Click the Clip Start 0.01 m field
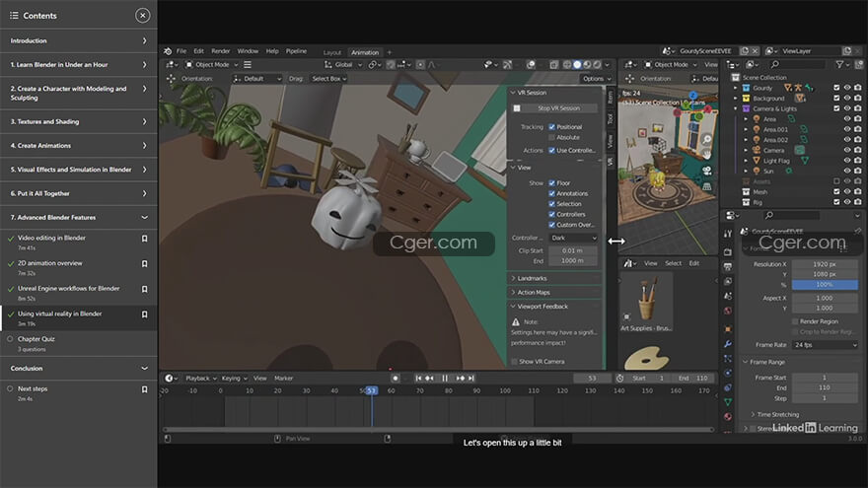This screenshot has width=868, height=488. (572, 250)
